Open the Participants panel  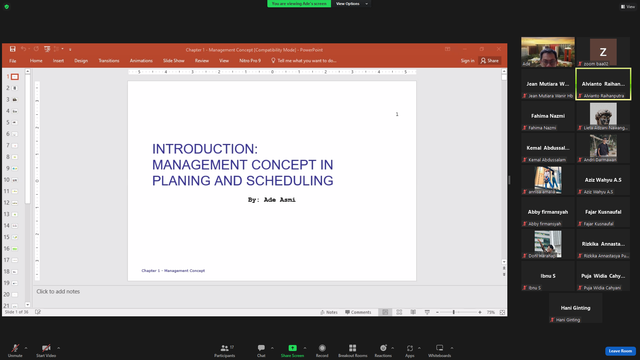coord(225,350)
